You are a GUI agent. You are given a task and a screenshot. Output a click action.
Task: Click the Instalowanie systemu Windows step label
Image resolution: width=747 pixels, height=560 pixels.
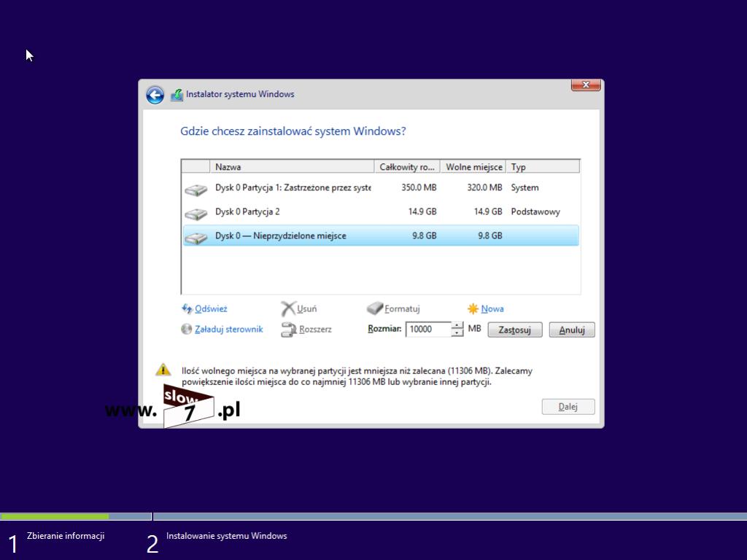tap(227, 536)
